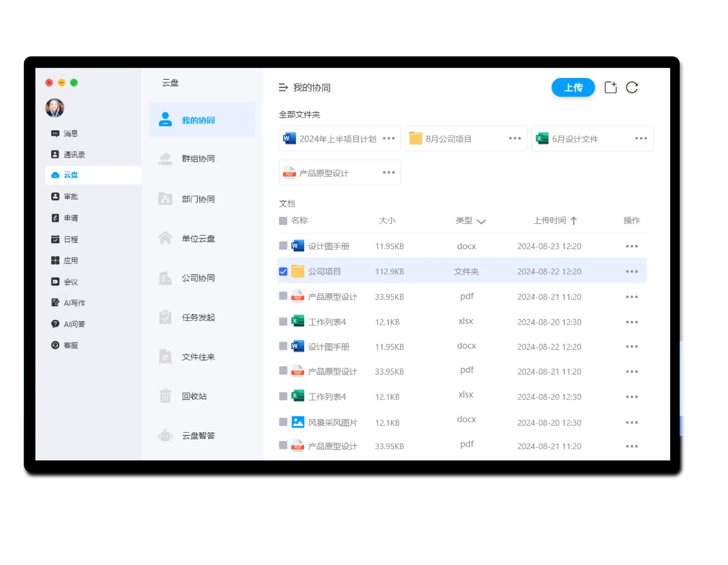Click the 大小 column header

[387, 220]
